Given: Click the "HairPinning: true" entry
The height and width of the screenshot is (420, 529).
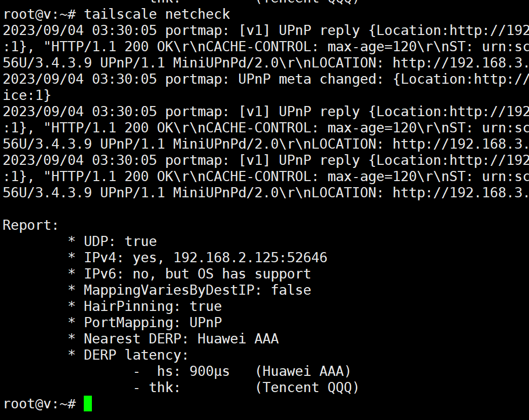Looking at the screenshot, I should pos(152,306).
